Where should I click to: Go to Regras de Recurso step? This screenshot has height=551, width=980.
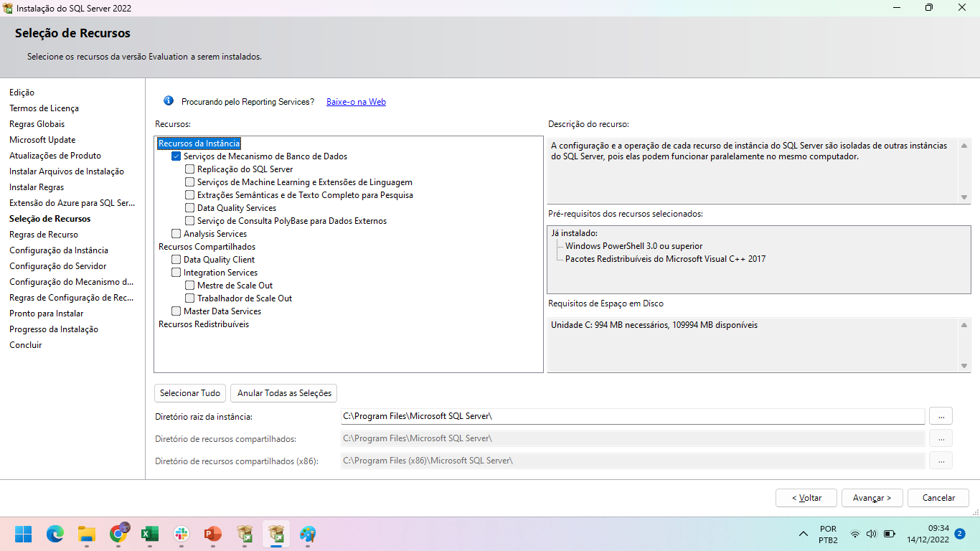point(44,235)
